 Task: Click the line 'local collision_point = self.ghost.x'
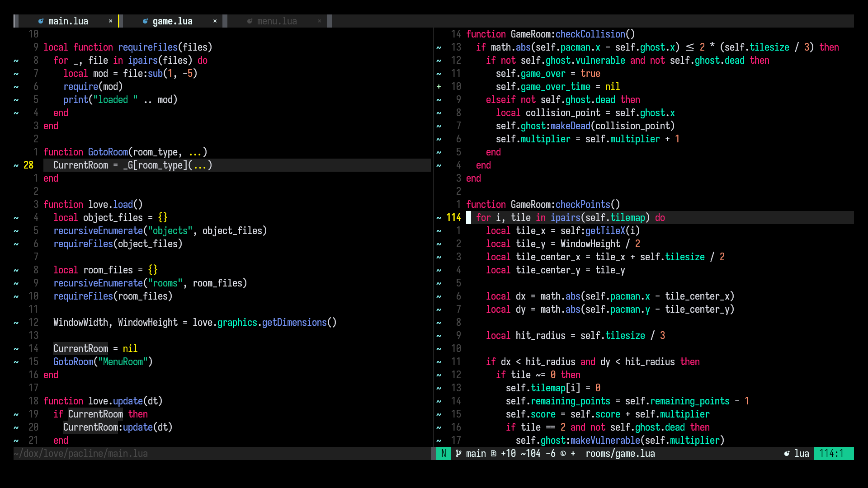(585, 113)
